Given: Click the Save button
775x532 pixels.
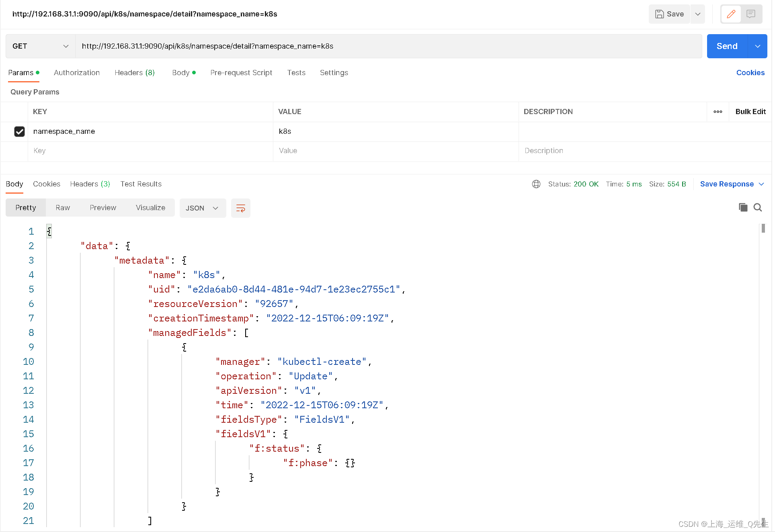Looking at the screenshot, I should tap(669, 14).
